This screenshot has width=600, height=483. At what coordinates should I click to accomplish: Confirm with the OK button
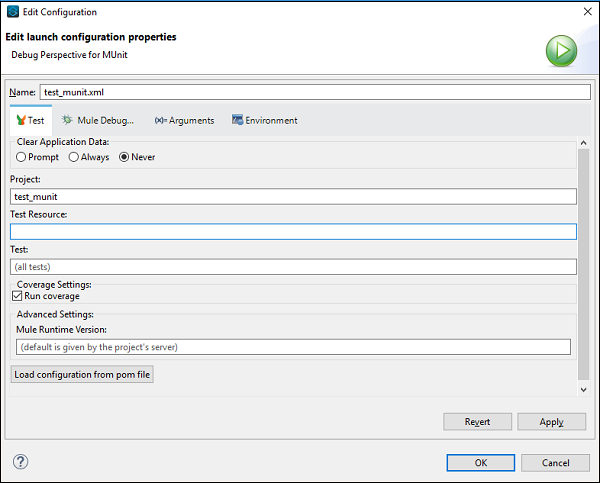[x=481, y=463]
